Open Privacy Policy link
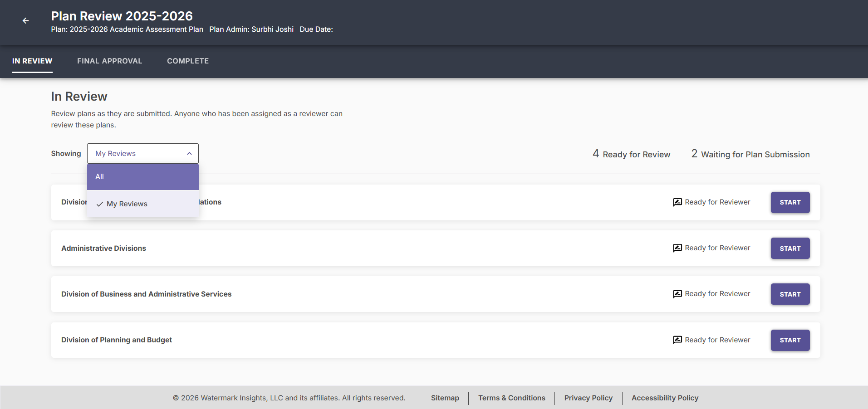The width and height of the screenshot is (868, 409). pyautogui.click(x=588, y=398)
